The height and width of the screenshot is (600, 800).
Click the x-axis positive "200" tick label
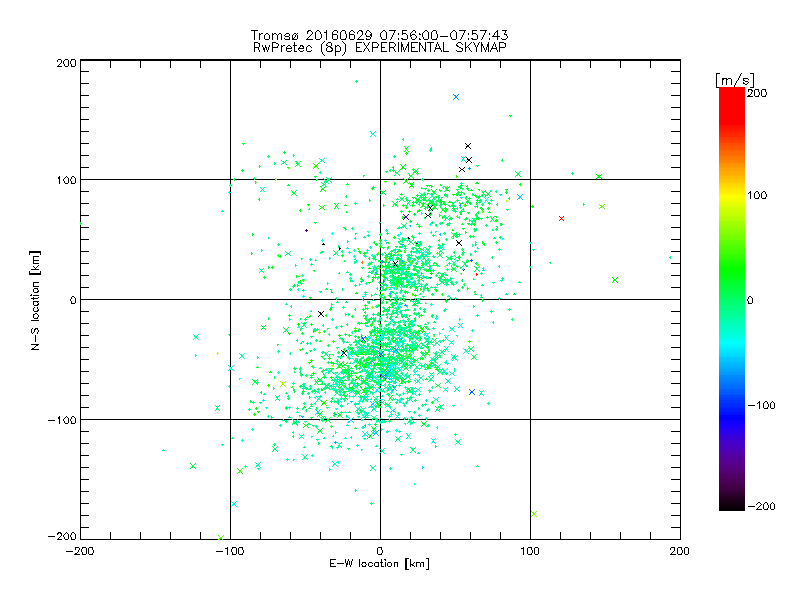(x=680, y=551)
